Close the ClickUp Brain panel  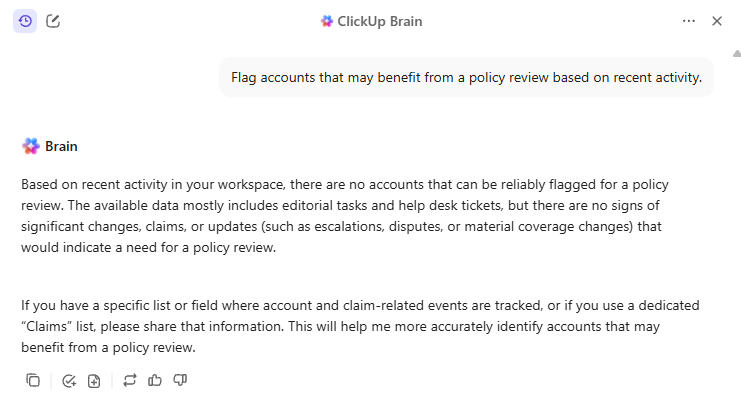pos(716,21)
